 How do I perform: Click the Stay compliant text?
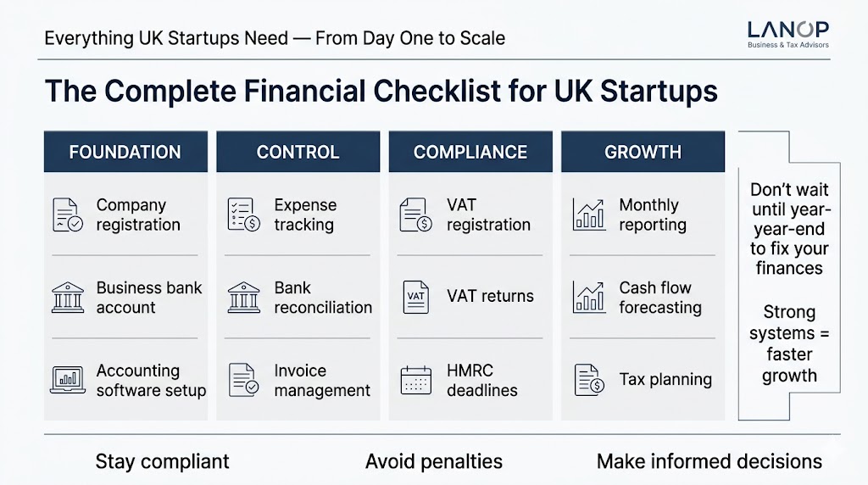tap(162, 462)
